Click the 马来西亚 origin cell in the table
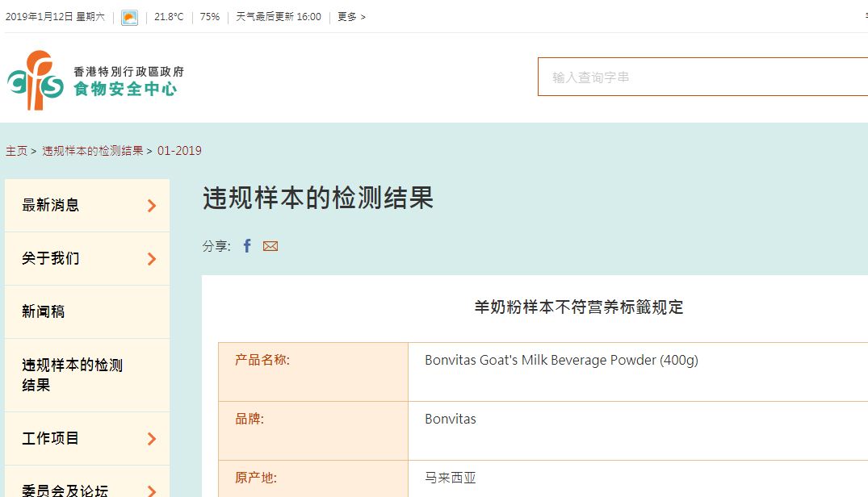 click(450, 477)
